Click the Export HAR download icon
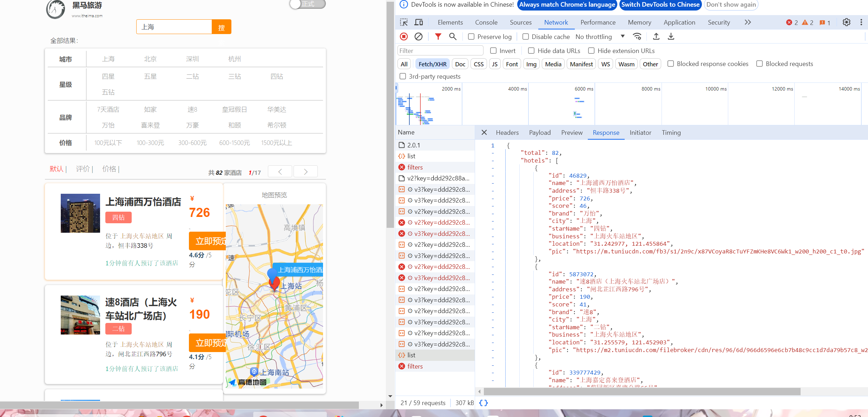This screenshot has width=868, height=417. tap(671, 37)
